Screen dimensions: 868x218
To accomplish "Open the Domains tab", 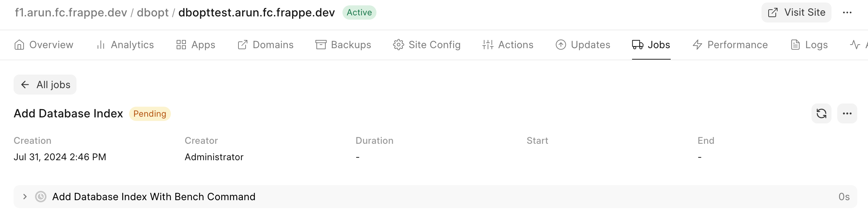I will pyautogui.click(x=266, y=45).
